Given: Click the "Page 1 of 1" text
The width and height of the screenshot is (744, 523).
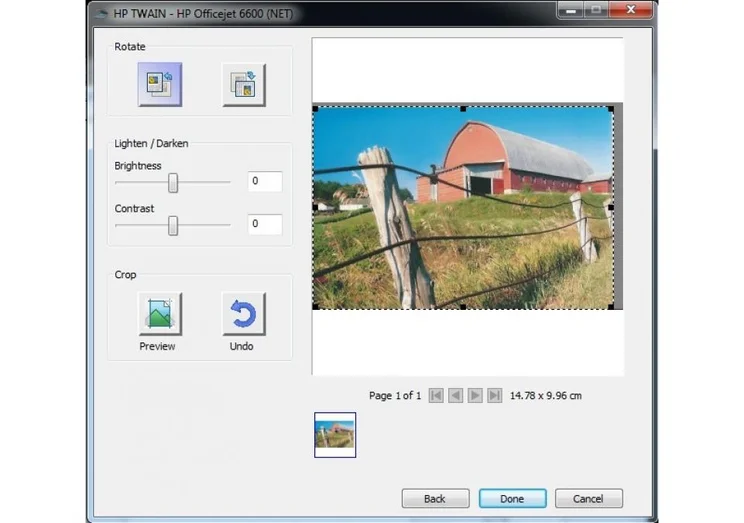Looking at the screenshot, I should 395,395.
